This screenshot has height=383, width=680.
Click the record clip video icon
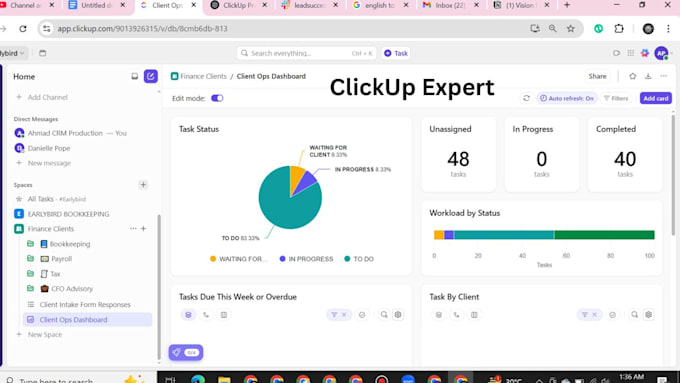click(x=616, y=53)
